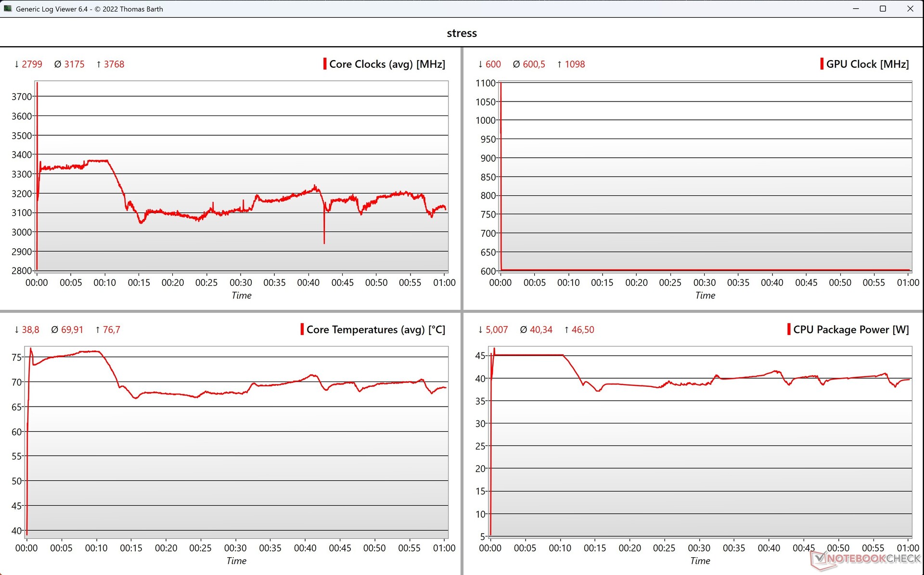Click the Core Temperatures (avg) [°C] title
This screenshot has width=924, height=575.
(x=375, y=330)
